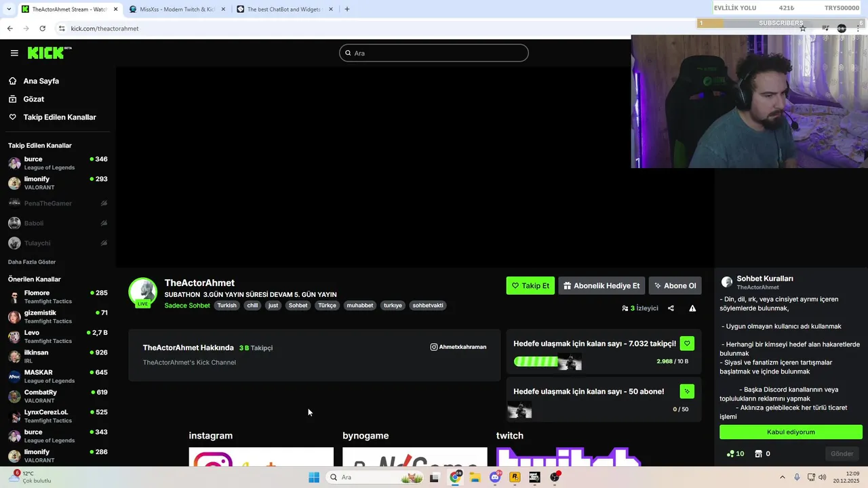Click the Turkish tag

[226, 306]
